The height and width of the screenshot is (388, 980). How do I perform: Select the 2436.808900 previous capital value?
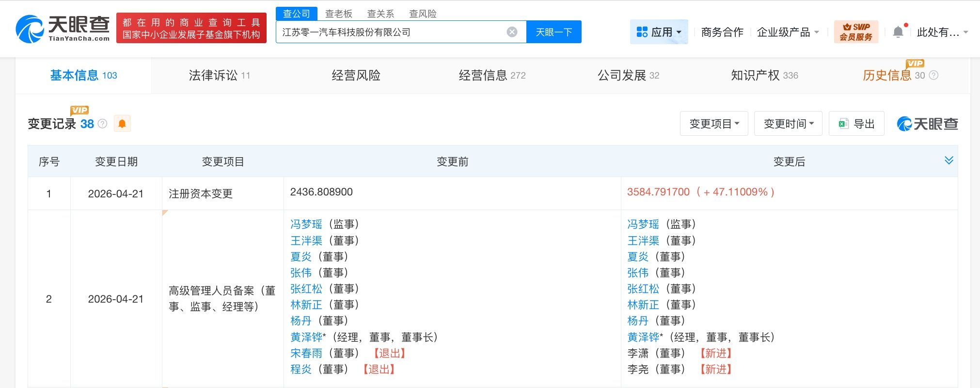click(x=321, y=192)
